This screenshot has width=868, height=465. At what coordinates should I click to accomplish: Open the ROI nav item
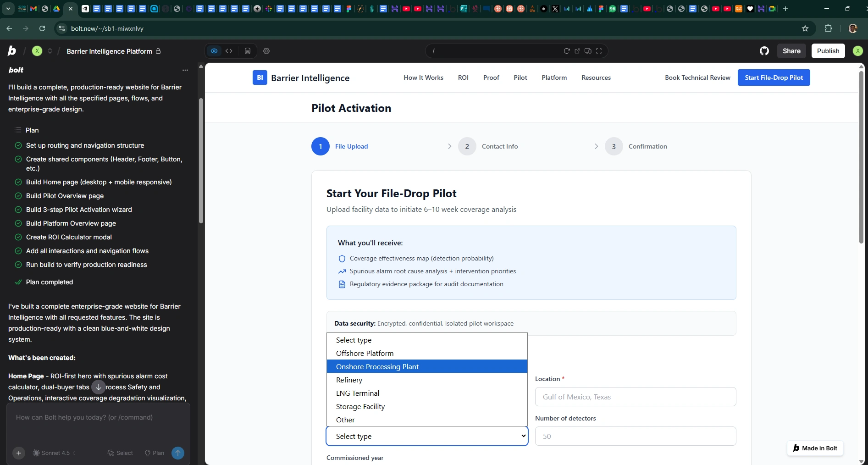click(x=463, y=77)
